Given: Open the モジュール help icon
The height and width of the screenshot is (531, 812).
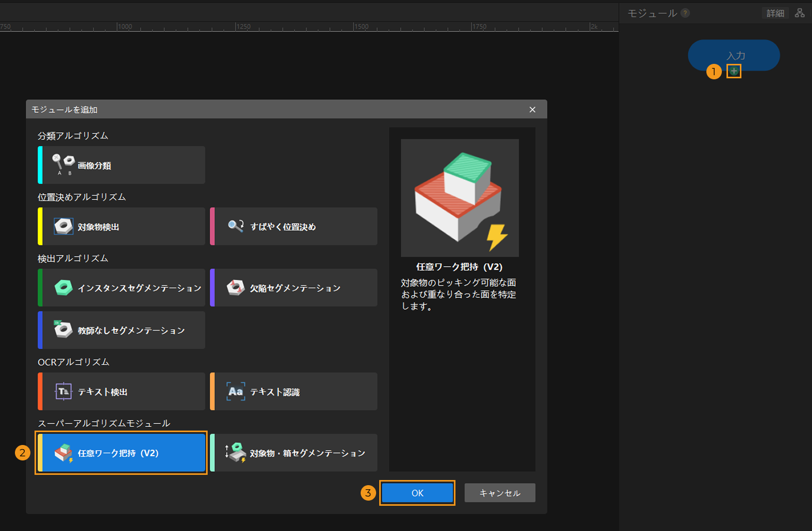Looking at the screenshot, I should (x=685, y=13).
